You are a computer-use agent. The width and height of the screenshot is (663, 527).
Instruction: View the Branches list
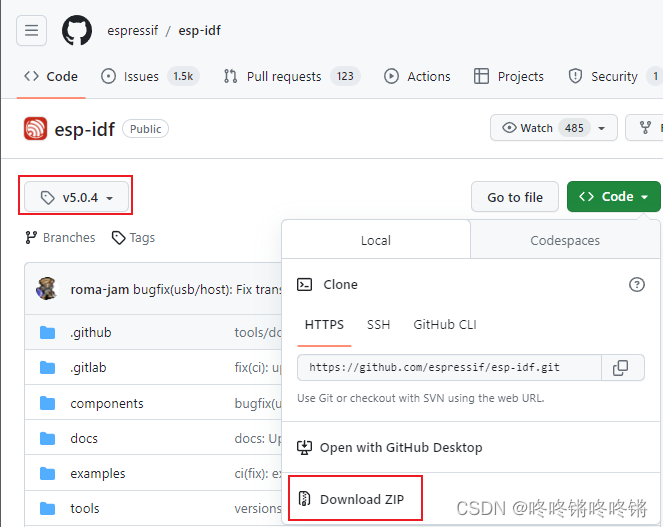point(60,238)
